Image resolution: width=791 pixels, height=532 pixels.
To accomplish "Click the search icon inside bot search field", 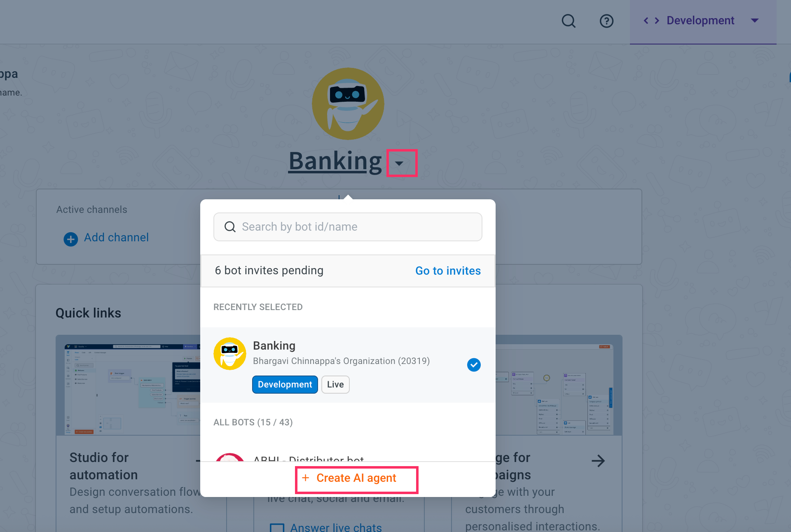I will (x=230, y=227).
